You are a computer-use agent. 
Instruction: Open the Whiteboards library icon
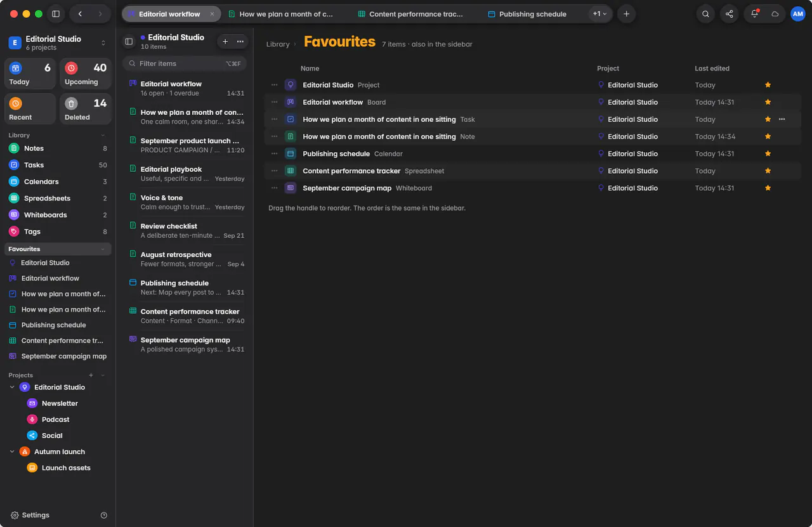coord(14,215)
